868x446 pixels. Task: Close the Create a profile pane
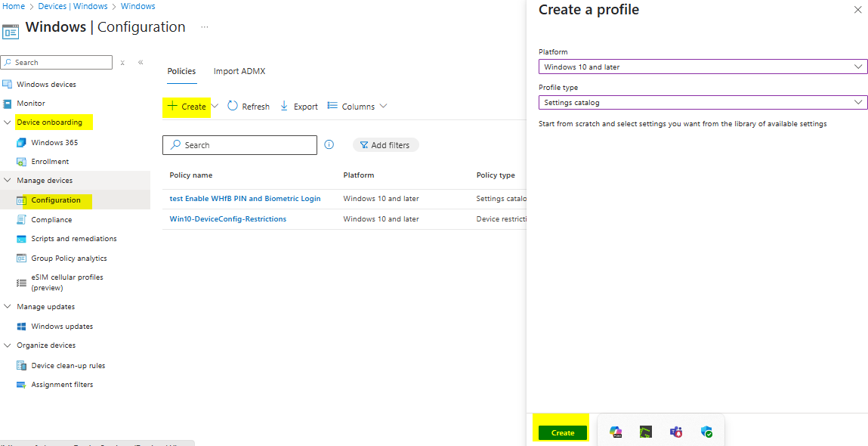coord(857,9)
